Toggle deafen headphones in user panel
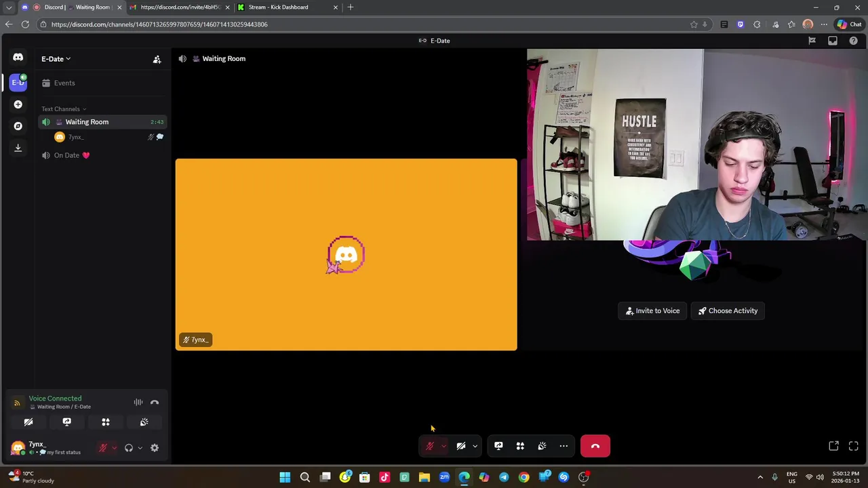The height and width of the screenshot is (488, 868). (x=129, y=448)
